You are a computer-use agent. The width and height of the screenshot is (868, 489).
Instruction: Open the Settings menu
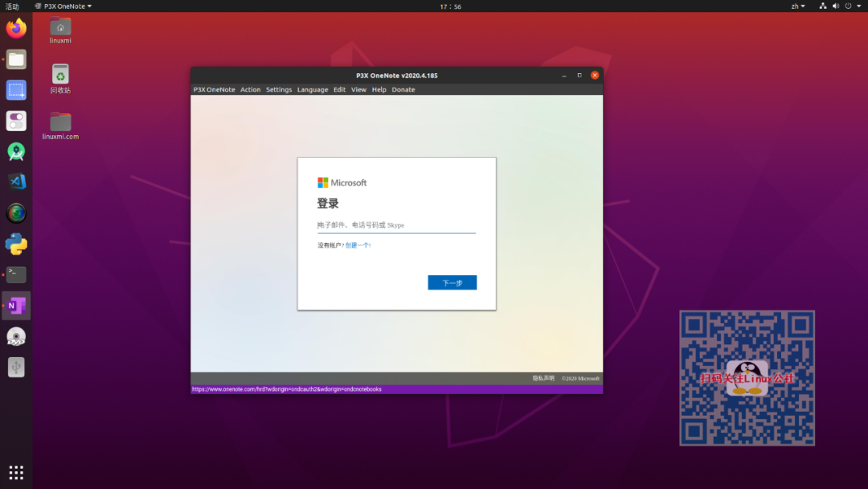pos(278,89)
